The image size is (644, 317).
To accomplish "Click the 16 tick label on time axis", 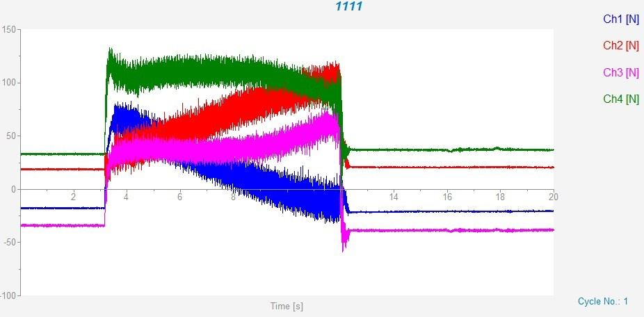I will point(447,197).
